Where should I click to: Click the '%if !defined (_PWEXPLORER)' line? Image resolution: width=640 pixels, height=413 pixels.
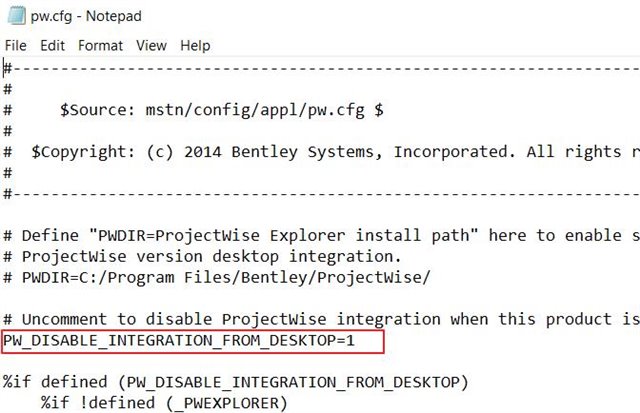tap(164, 403)
